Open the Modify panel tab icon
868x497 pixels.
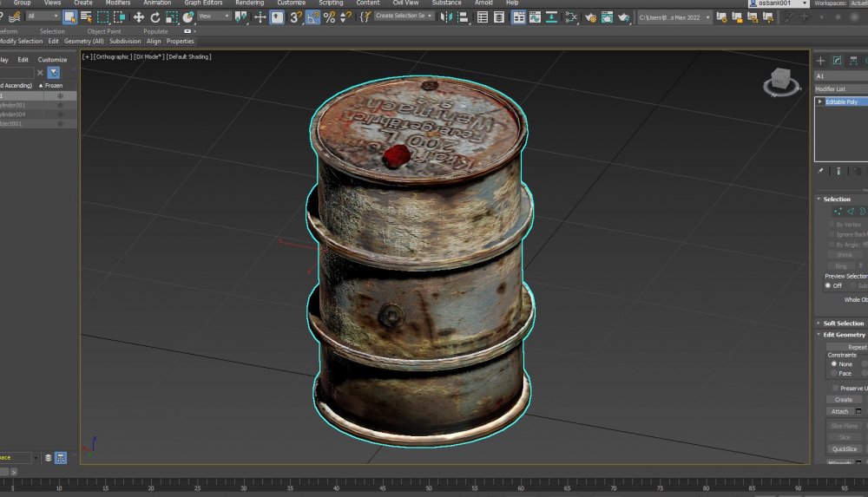(x=837, y=61)
